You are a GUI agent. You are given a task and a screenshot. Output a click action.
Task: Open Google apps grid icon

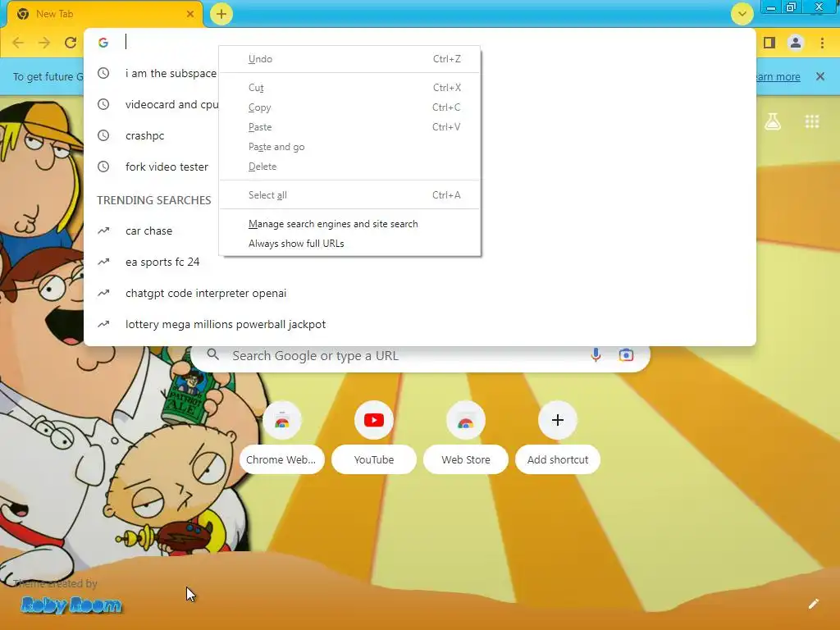(812, 121)
